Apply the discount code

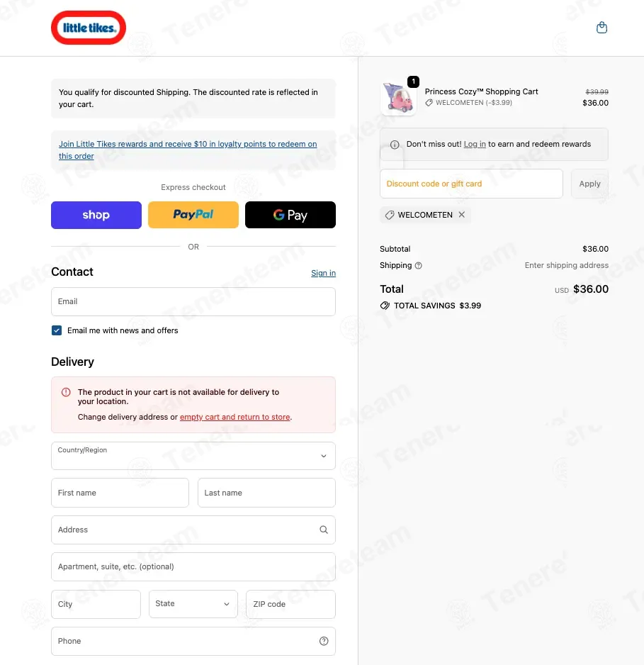tap(589, 184)
